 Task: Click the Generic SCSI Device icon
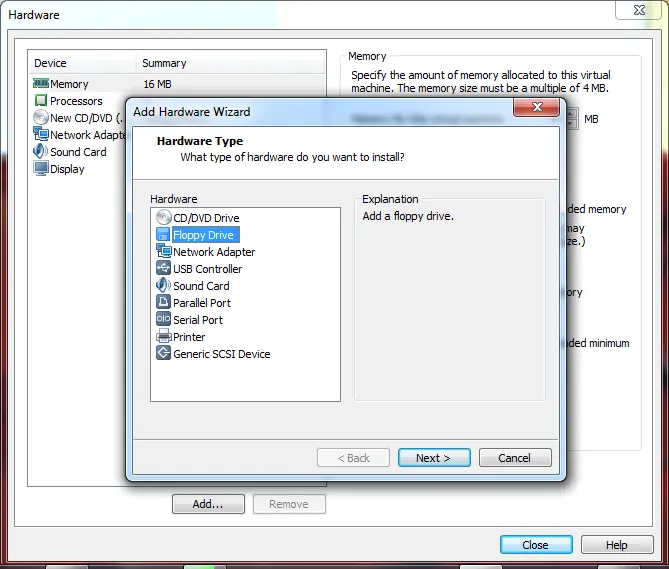tap(163, 354)
